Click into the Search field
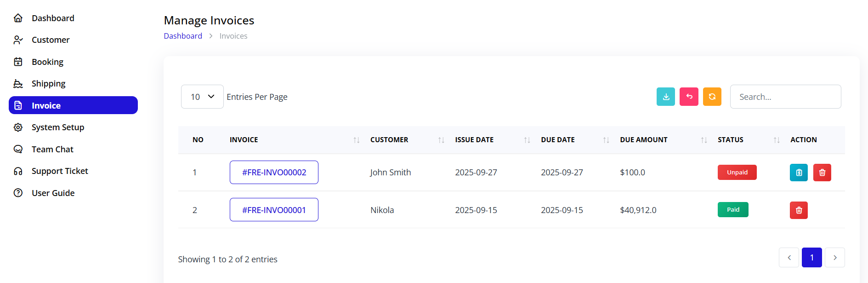 click(785, 97)
